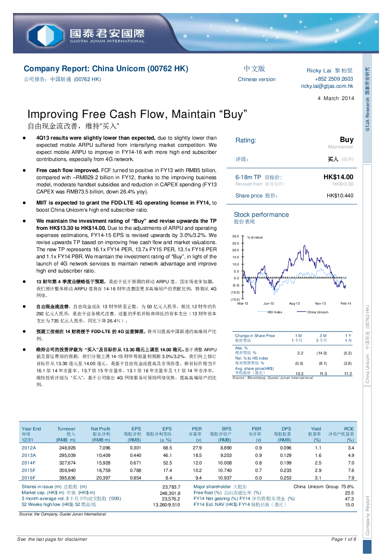Screen dimensions: 392x555
Task: Click the 中文版 heading link
Action: pos(254,69)
